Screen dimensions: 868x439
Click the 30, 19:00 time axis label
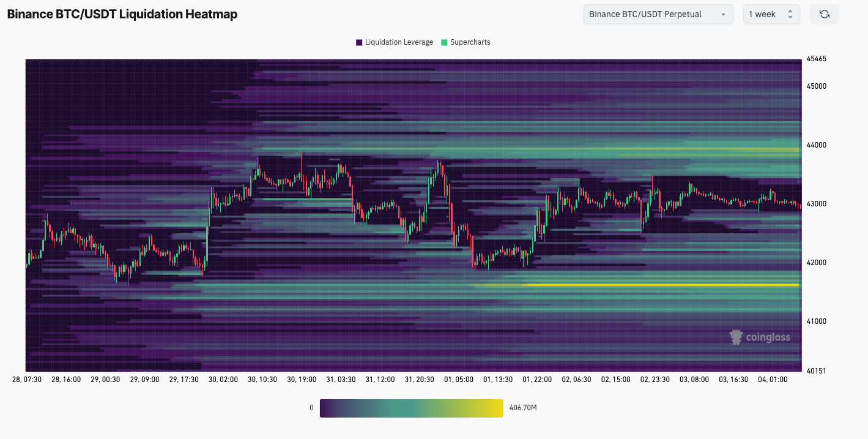click(302, 380)
